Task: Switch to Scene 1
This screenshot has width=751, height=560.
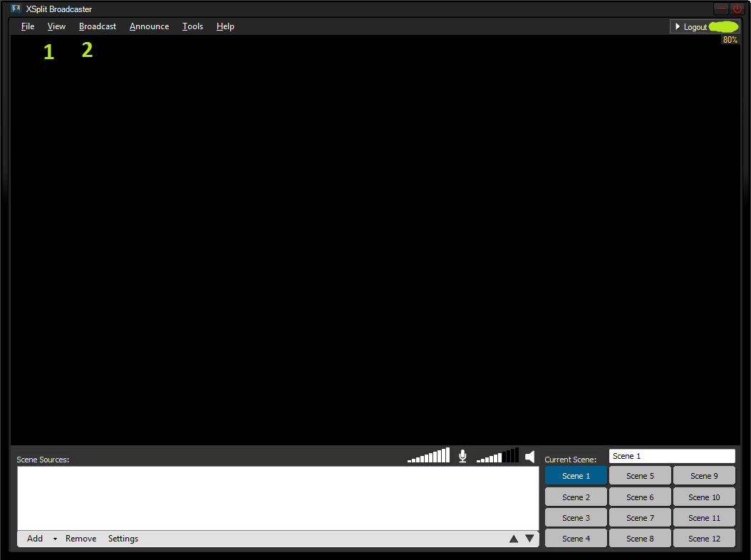Action: 576,476
